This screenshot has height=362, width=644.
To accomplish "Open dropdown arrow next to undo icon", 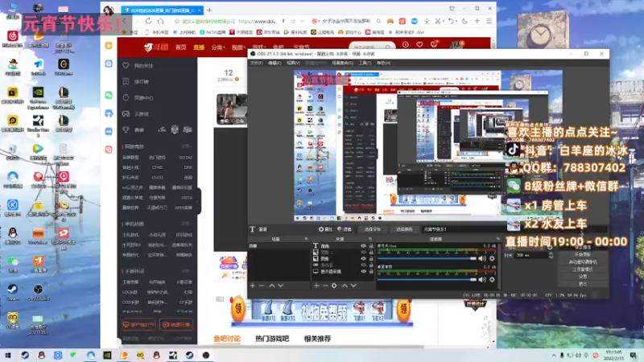I will pyautogui.click(x=456, y=22).
